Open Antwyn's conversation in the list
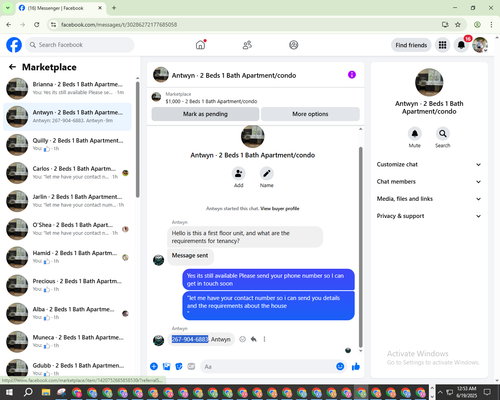The height and width of the screenshot is (400, 500). (x=68, y=117)
